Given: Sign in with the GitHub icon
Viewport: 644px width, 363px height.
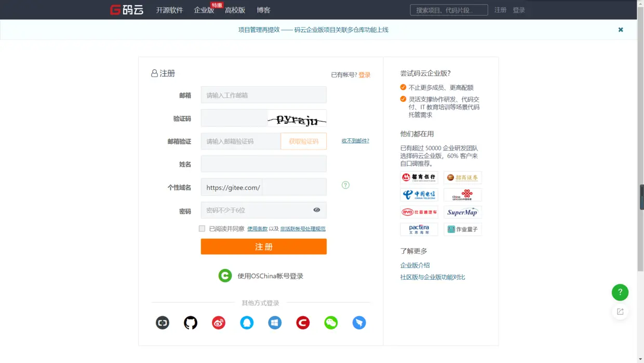Looking at the screenshot, I should pos(191,323).
